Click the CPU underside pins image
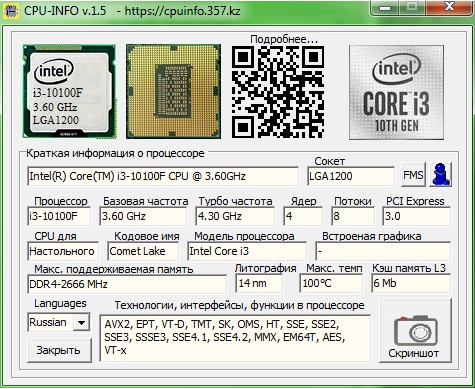Screen dimensions: 475x389 [x=173, y=91]
